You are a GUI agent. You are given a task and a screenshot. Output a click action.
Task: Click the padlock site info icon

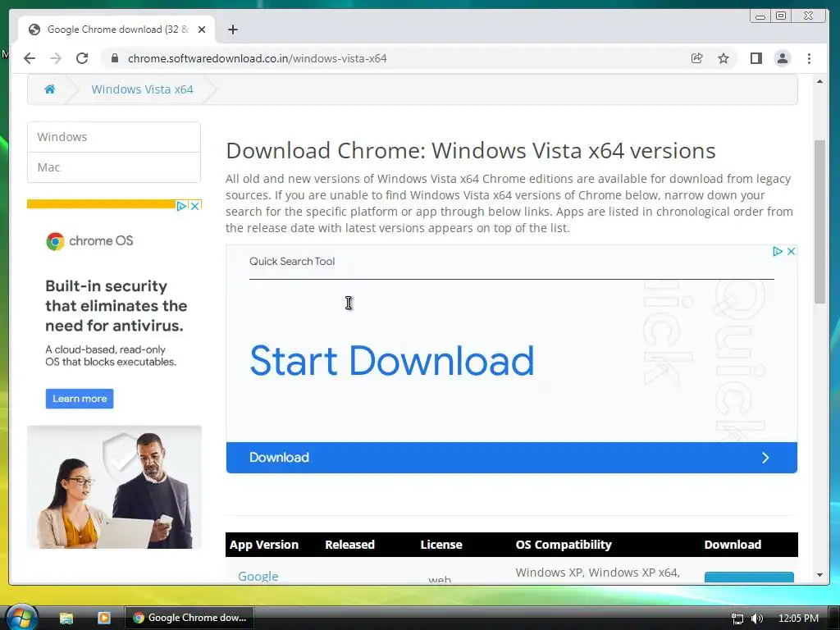coord(114,58)
